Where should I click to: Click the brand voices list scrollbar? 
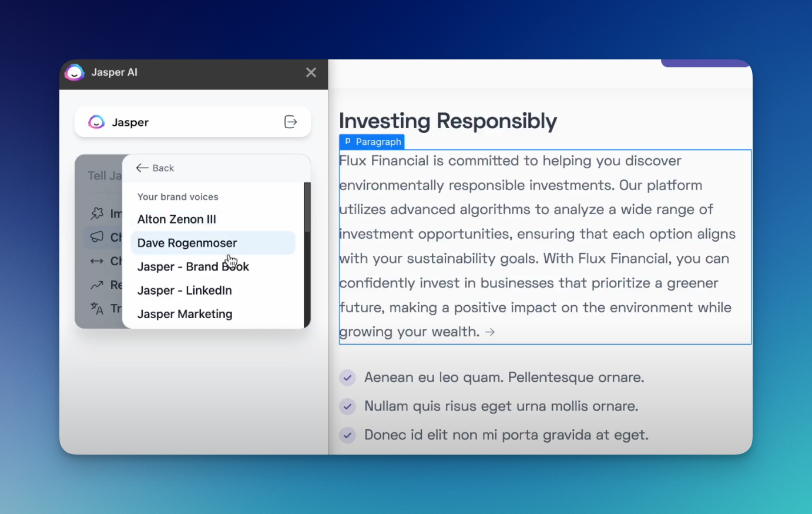(307, 208)
